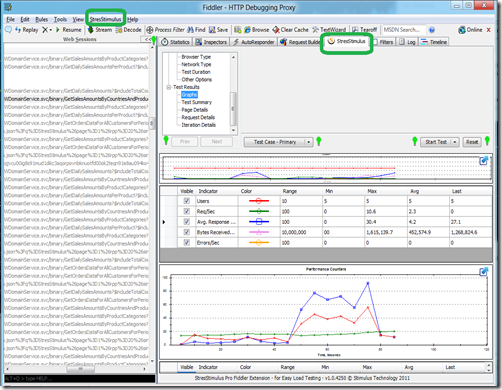
Task: Open the Tools menu
Action: pyautogui.click(x=60, y=19)
